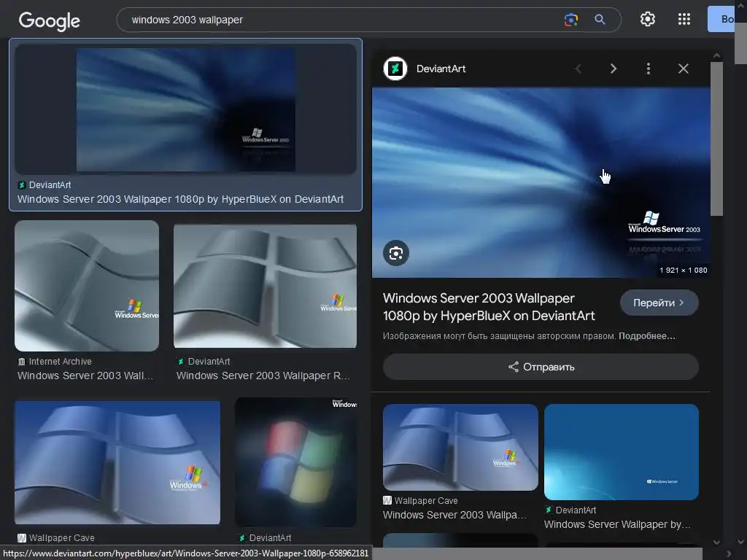Open related title 'Windows Server 2003 Wallpa...'
Screen dimensions: 747x560
(454, 516)
